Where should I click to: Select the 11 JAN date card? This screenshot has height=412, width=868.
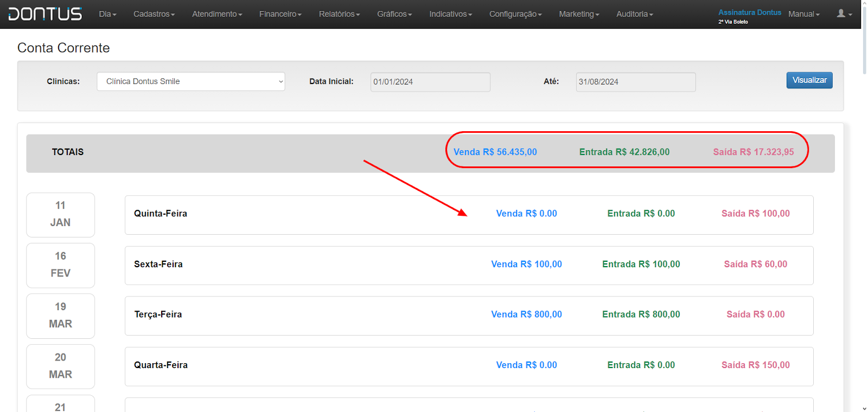coord(60,215)
